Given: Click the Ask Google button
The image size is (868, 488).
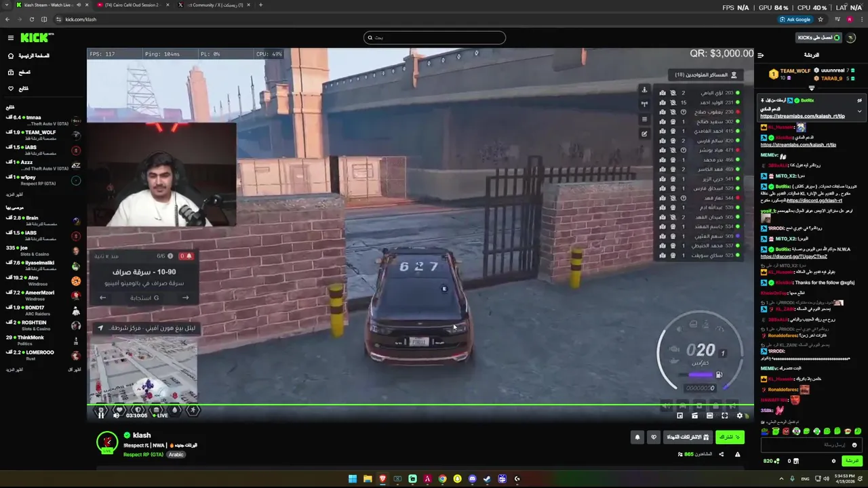Looking at the screenshot, I should coord(795,19).
